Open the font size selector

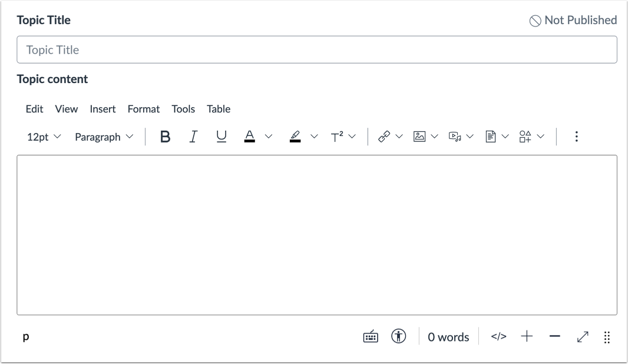(x=42, y=136)
